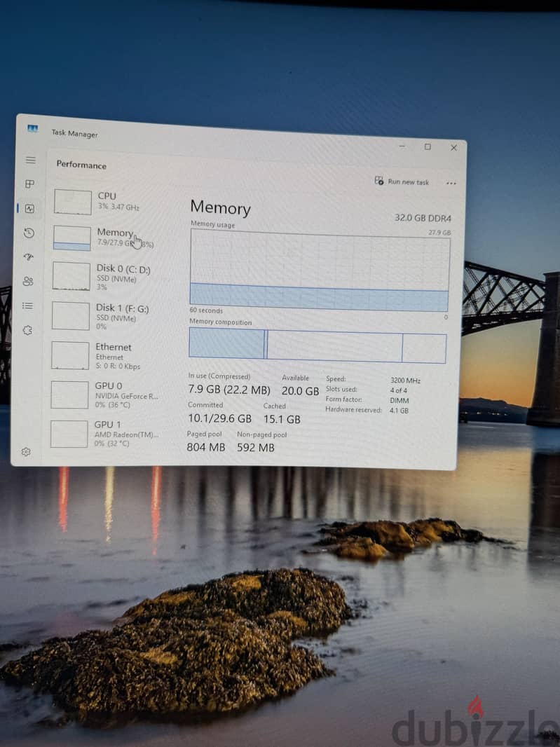Click the Memory usage graph
Viewport: 560px width, 747px height.
click(320, 270)
